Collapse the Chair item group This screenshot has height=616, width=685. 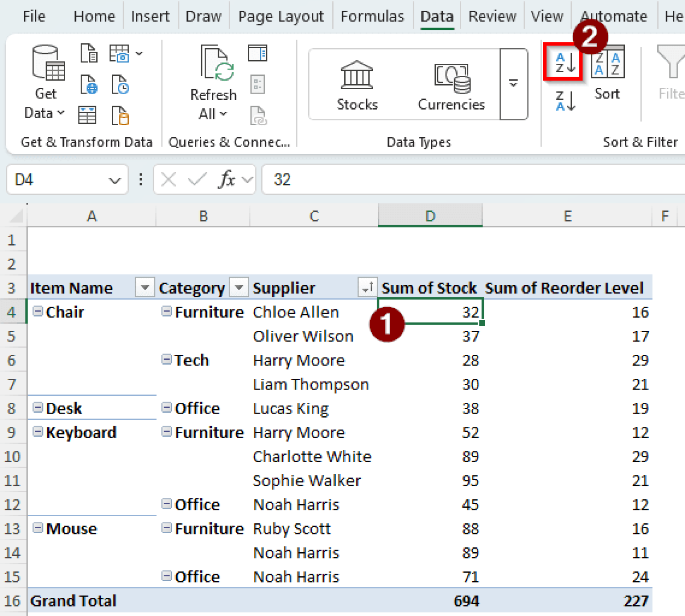pyautogui.click(x=38, y=312)
